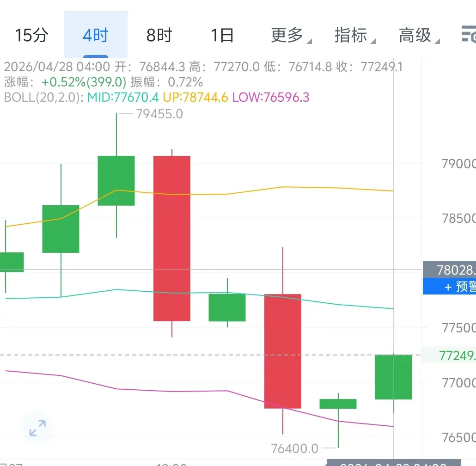
Task: Open the 高级 advanced dropdown
Action: 419,35
